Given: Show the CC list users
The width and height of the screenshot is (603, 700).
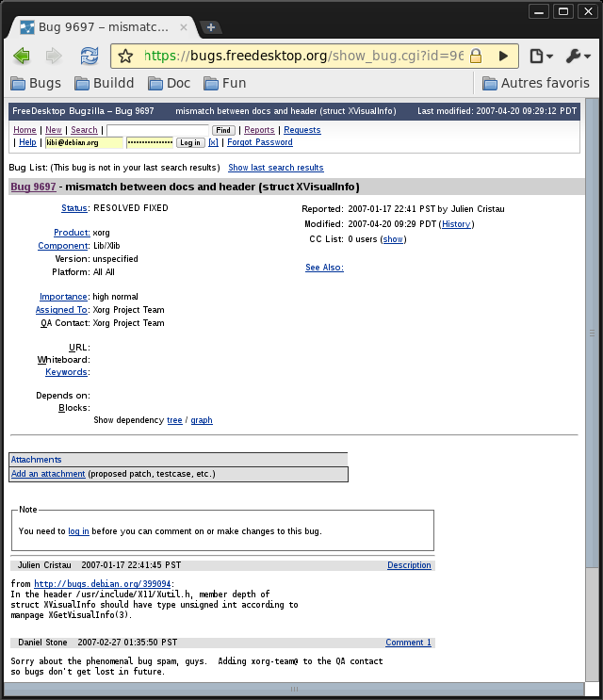Looking at the screenshot, I should point(393,239).
